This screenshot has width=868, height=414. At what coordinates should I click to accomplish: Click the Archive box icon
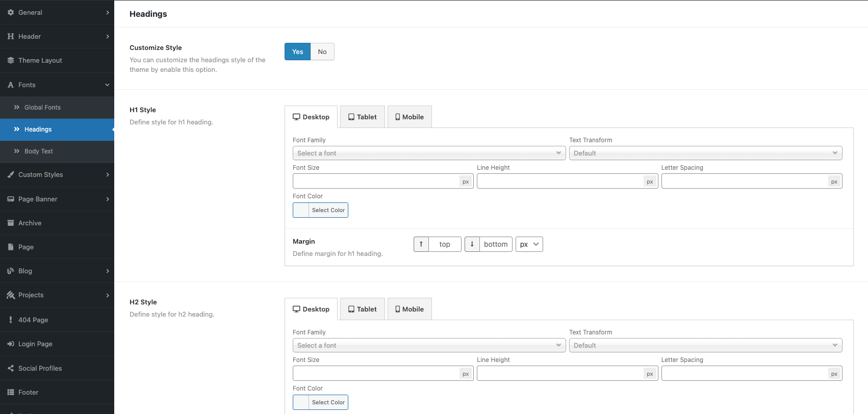click(x=11, y=223)
